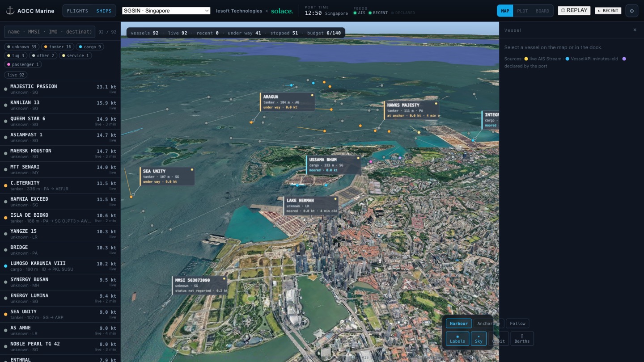Open the ARAGUA tanker map label
This screenshot has height=362, width=644.
288,102
